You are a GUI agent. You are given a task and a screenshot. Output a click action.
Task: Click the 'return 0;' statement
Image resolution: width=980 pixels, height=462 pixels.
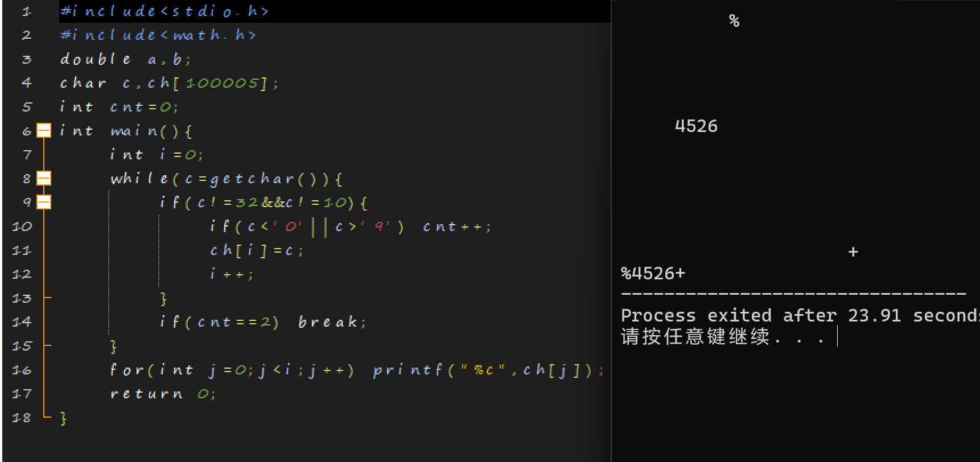[163, 394]
